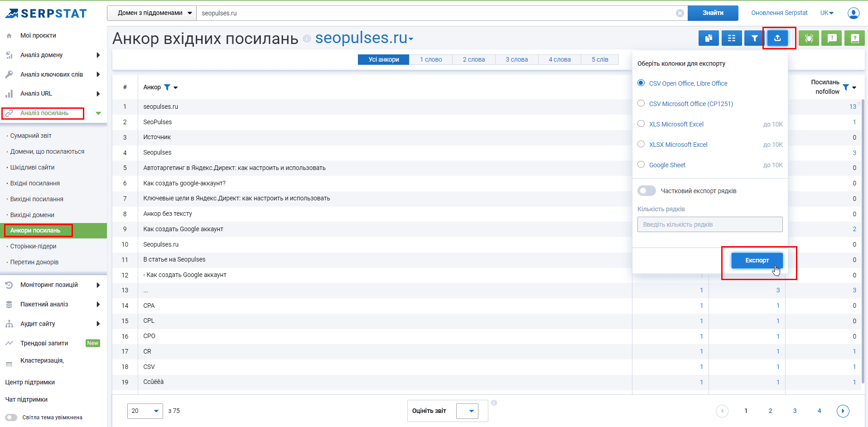Open Сумарний звіт sidebar item
868x427 pixels.
(x=31, y=136)
